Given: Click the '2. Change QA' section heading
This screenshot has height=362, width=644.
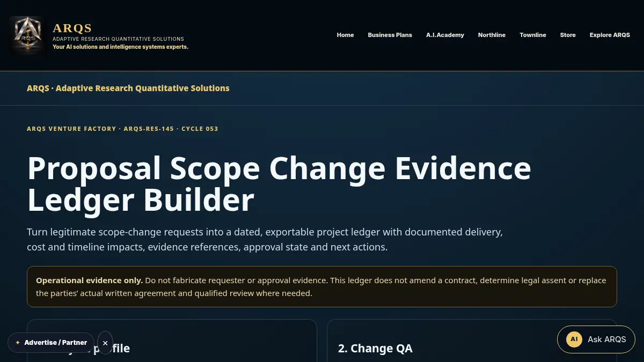Looking at the screenshot, I should [x=375, y=348].
